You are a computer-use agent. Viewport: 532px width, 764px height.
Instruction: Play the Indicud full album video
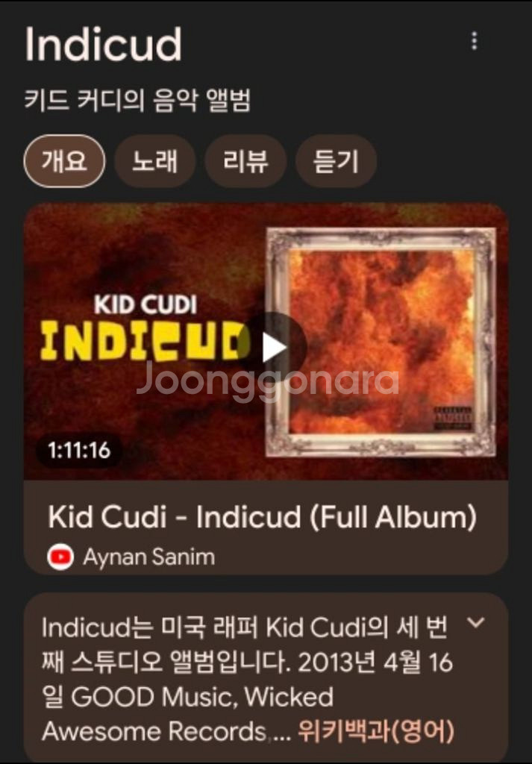[x=274, y=348]
